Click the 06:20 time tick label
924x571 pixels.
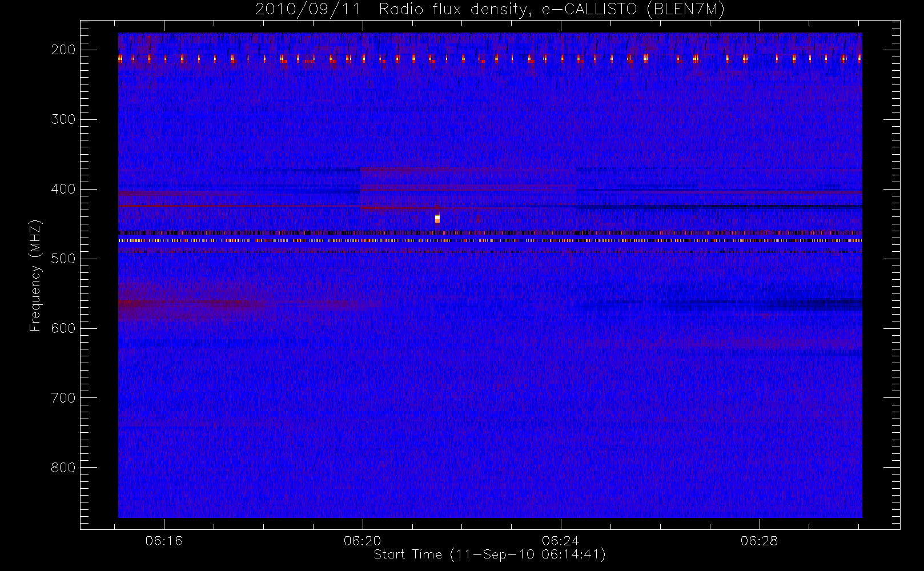(x=363, y=541)
